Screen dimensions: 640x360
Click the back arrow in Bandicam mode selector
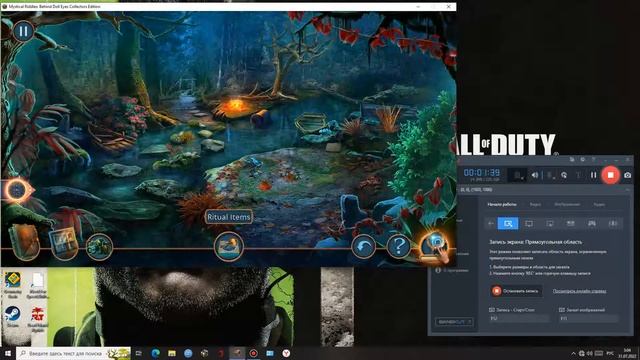(491, 223)
